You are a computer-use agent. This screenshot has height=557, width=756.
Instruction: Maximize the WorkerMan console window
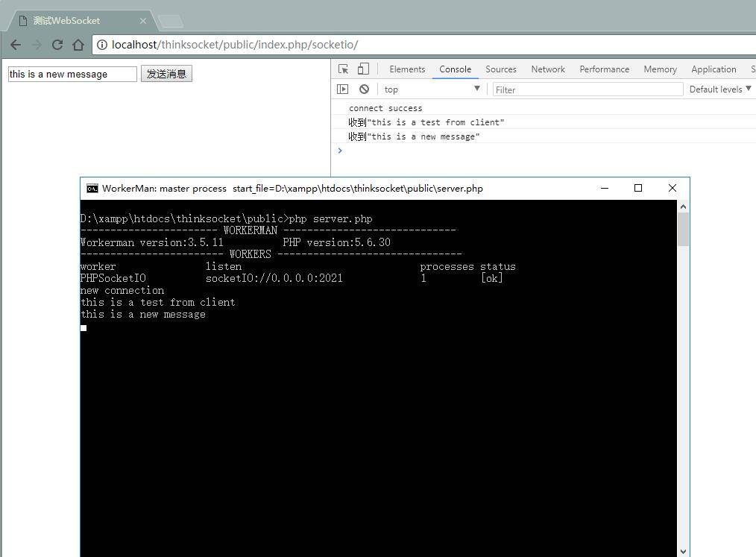point(638,188)
